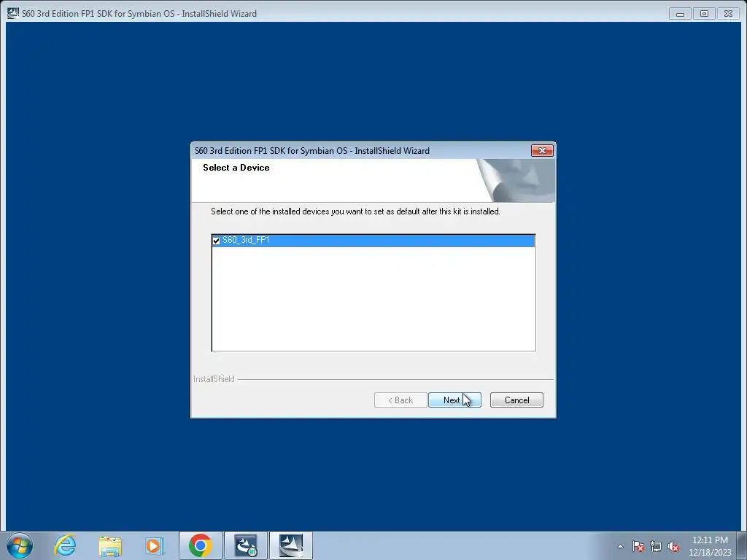Open Windows Media Player from taskbar
Viewport: 747px width, 560px height.
[155, 545]
